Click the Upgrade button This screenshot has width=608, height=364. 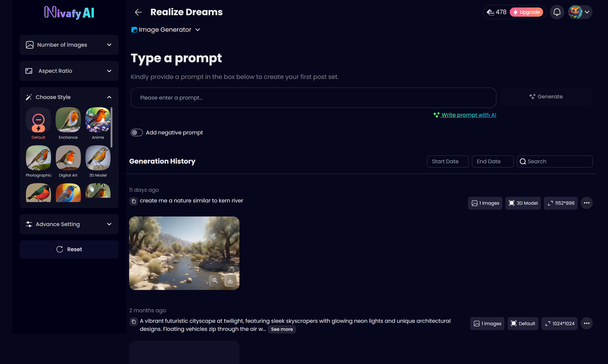coord(526,12)
